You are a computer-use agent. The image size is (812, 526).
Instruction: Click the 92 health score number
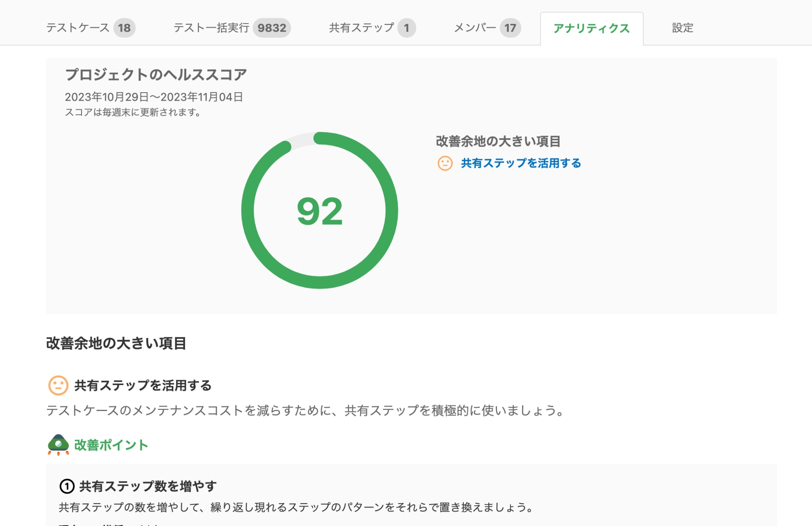[x=320, y=211]
